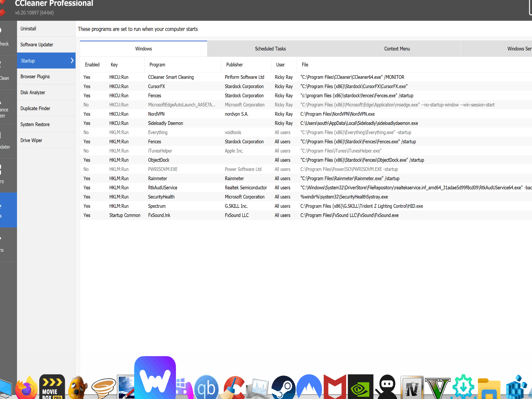Open the Scheduled Tasks tab
This screenshot has width=532, height=399.
[x=270, y=49]
